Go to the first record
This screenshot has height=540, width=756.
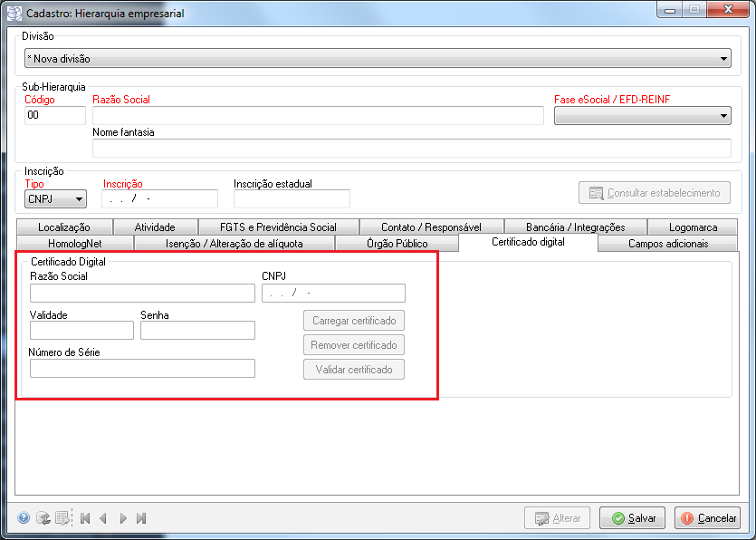(x=85, y=518)
